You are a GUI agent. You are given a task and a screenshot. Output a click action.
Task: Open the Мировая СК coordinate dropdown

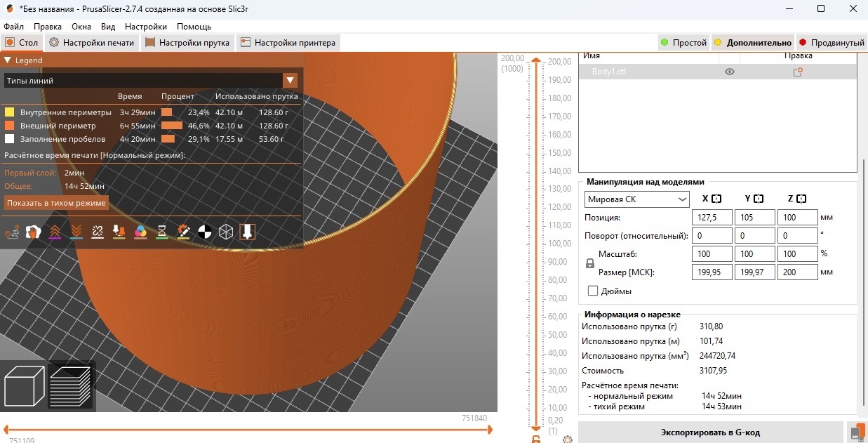click(x=637, y=199)
